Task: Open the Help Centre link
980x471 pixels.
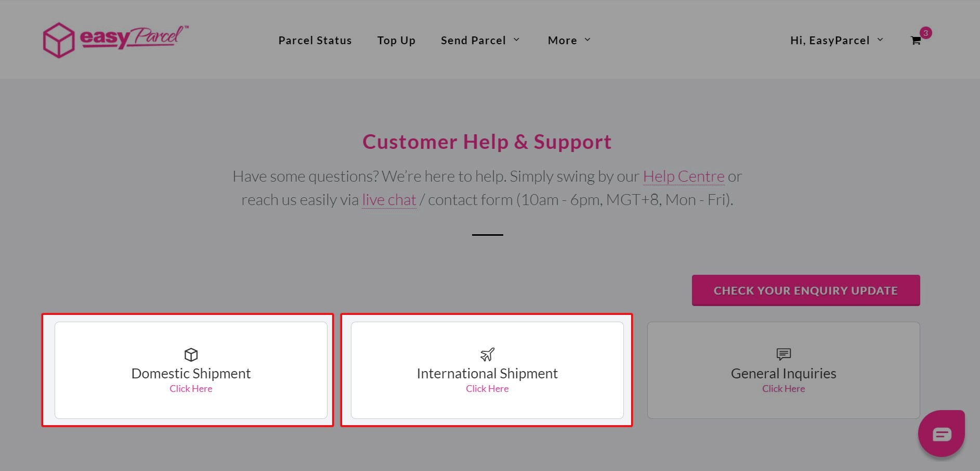Action: point(683,176)
